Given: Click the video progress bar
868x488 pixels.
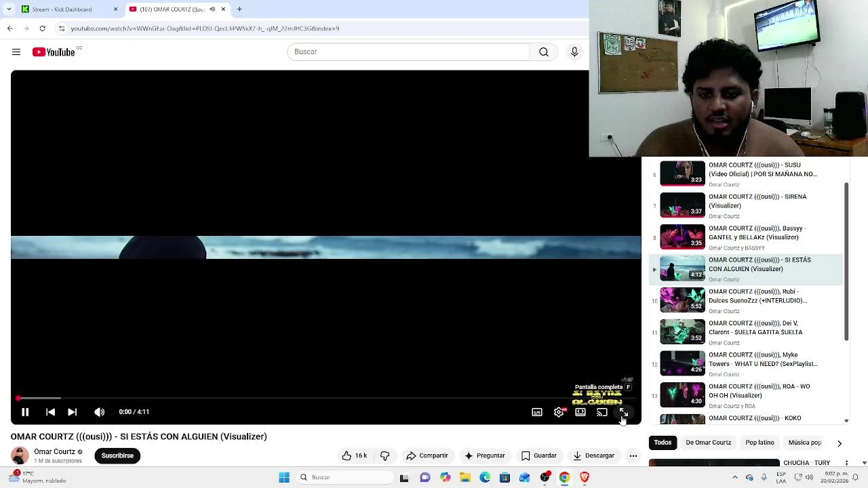Looking at the screenshot, I should pyautogui.click(x=325, y=398).
